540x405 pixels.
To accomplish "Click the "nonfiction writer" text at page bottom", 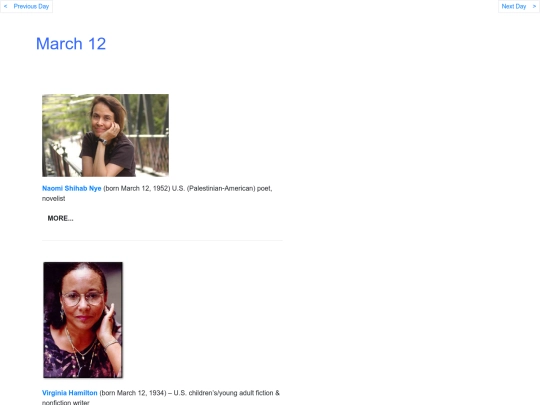I will click(x=65, y=402).
